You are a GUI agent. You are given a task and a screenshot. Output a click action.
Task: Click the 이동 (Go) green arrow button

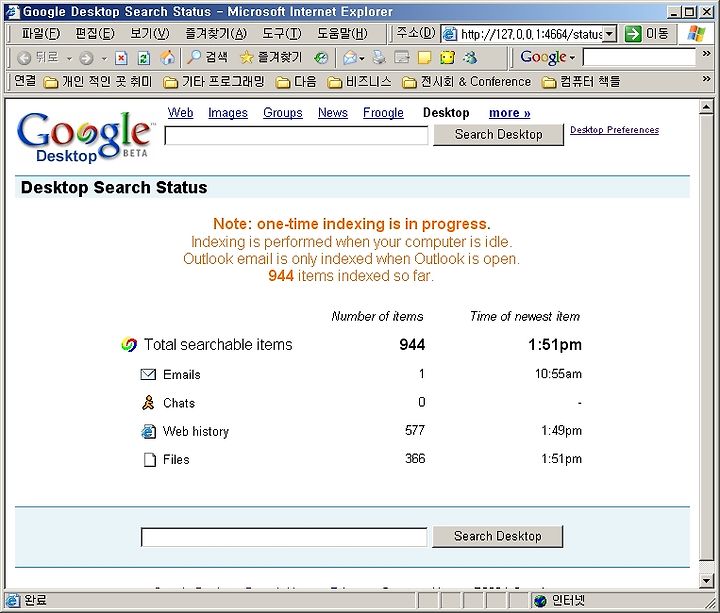click(647, 34)
